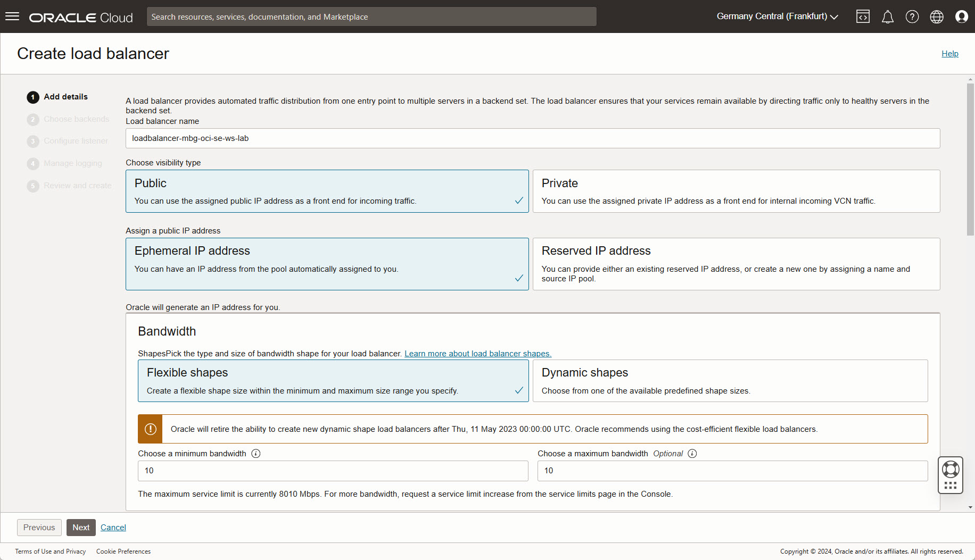Click 'Oracle will generate an IP address' text
This screenshot has height=560, width=975.
click(203, 307)
